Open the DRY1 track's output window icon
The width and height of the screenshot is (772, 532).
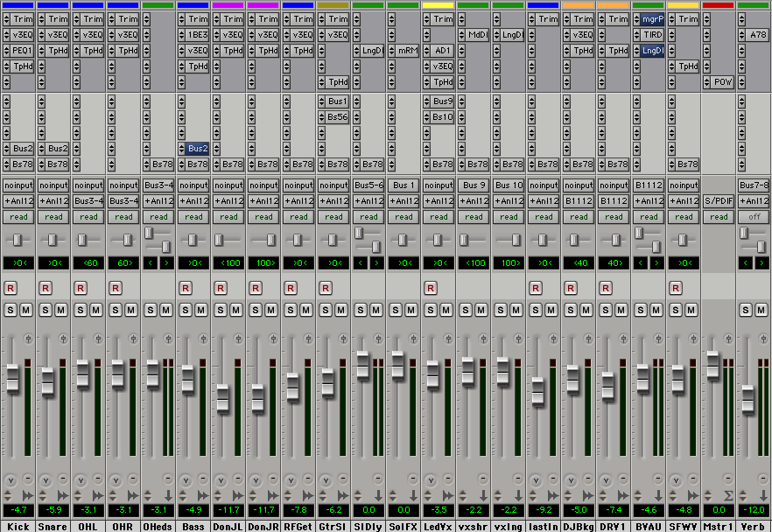click(623, 338)
